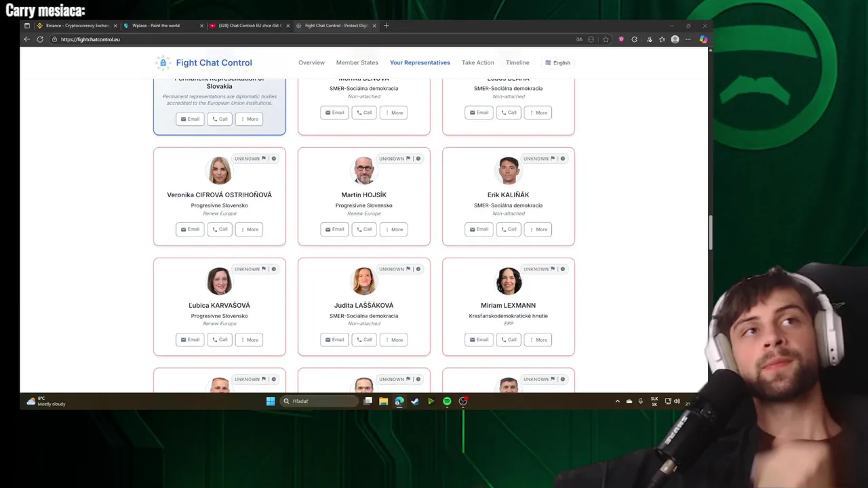Viewport: 868px width, 488px height.
Task: Email Judita LAŠŠÁKOVÁ
Action: pos(334,340)
